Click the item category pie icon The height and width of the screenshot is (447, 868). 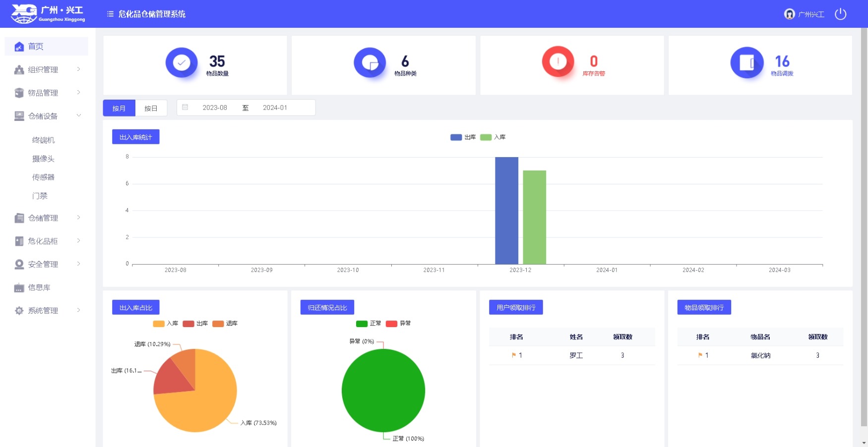point(370,62)
